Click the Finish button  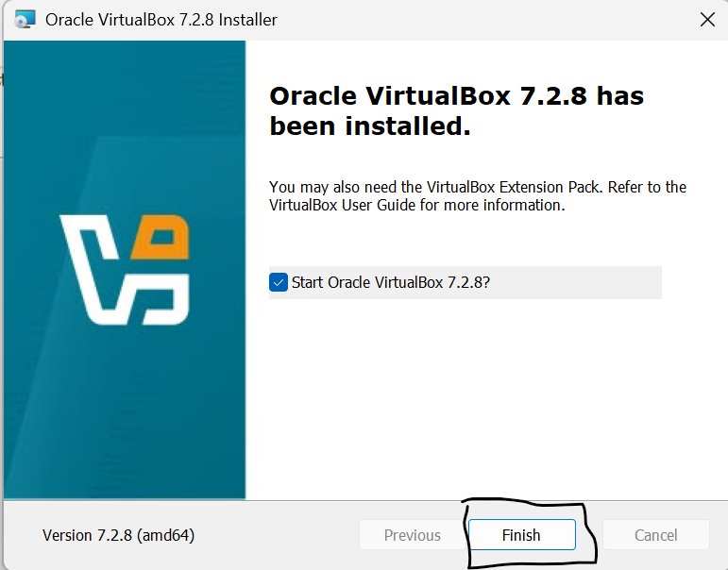[x=522, y=535]
